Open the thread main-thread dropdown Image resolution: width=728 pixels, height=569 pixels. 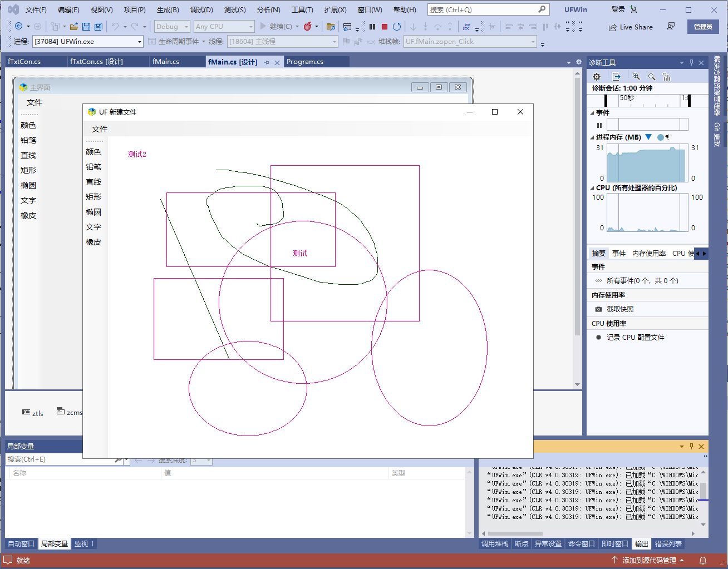pyautogui.click(x=282, y=41)
